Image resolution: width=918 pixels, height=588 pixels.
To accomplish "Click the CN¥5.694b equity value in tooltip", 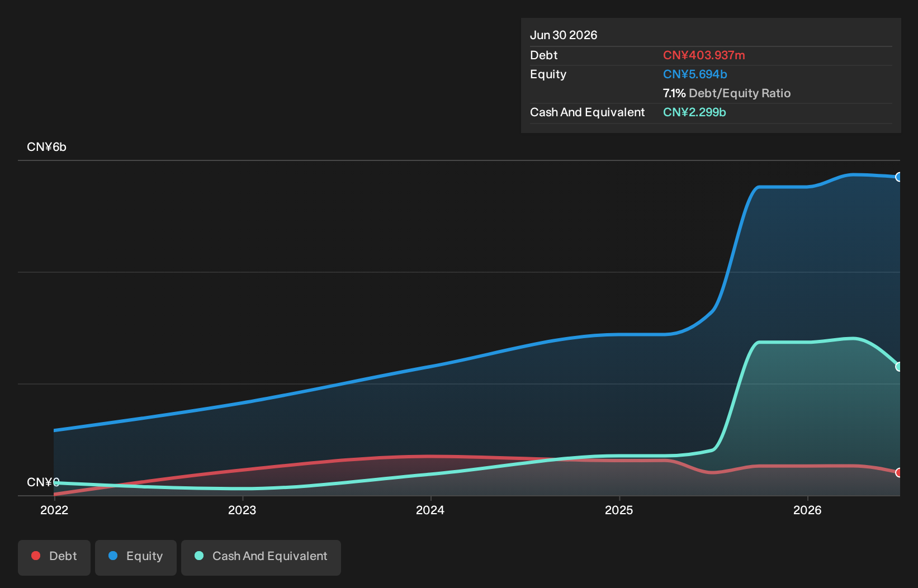I will point(695,74).
